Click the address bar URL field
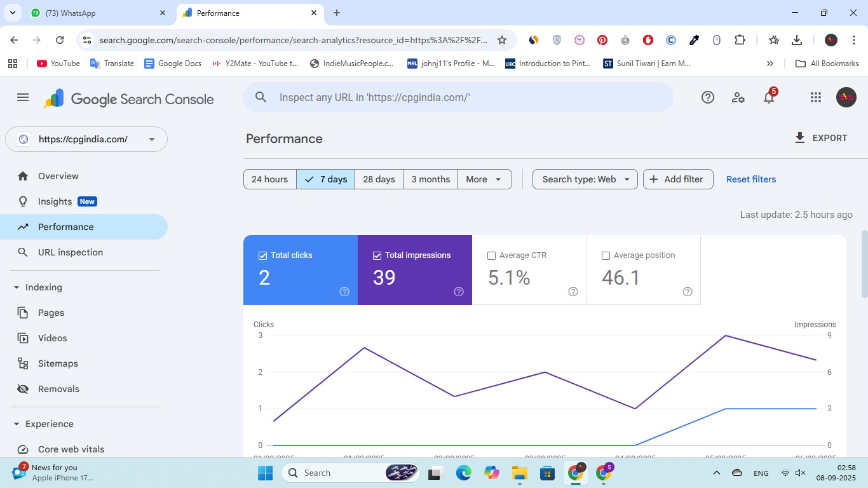The width and height of the screenshot is (868, 488). click(294, 40)
